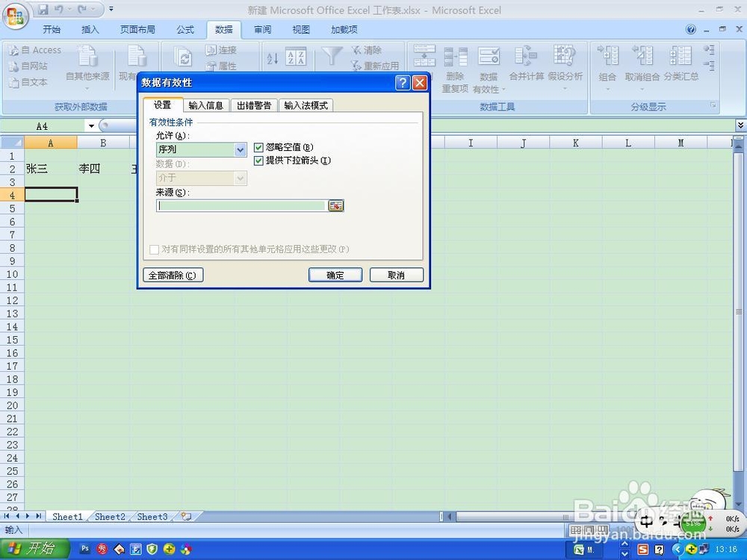747x560 pixels.
Task: Click 合并计算 consolidate
Action: (x=527, y=64)
